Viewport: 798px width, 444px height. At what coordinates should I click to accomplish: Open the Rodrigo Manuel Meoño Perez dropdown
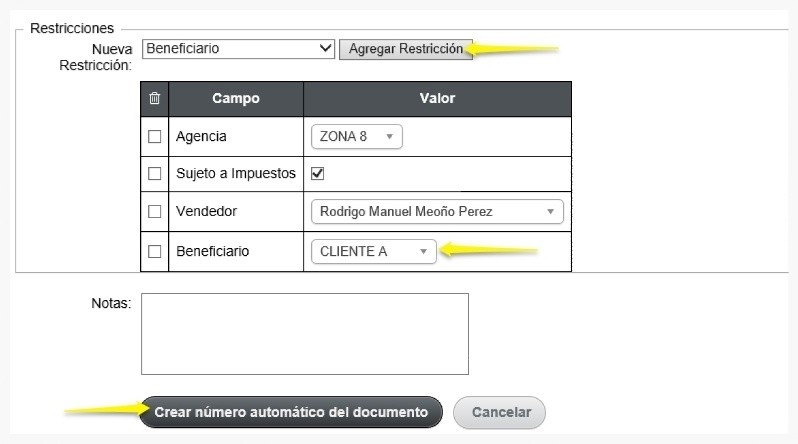(437, 211)
